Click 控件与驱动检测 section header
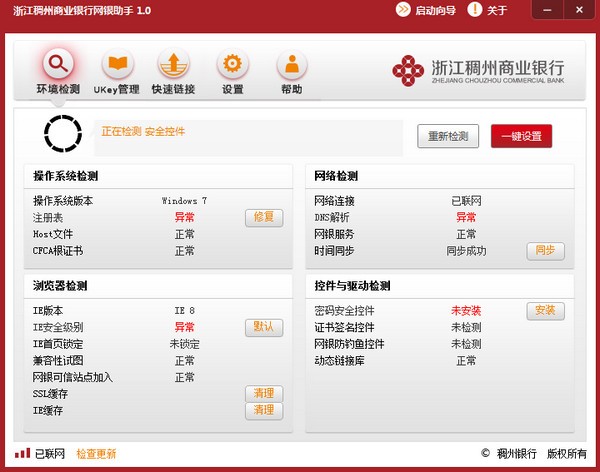This screenshot has height=472, width=600. (x=352, y=286)
